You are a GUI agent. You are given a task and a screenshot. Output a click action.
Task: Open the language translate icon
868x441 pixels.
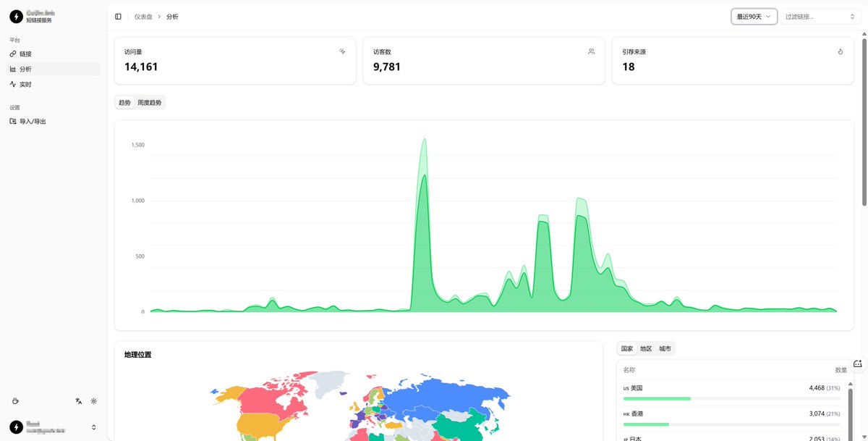[79, 400]
